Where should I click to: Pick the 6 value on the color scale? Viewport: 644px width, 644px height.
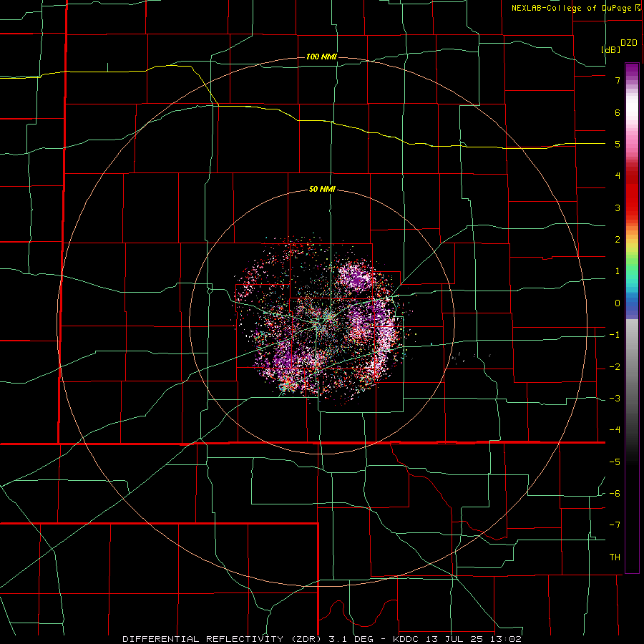(x=618, y=112)
